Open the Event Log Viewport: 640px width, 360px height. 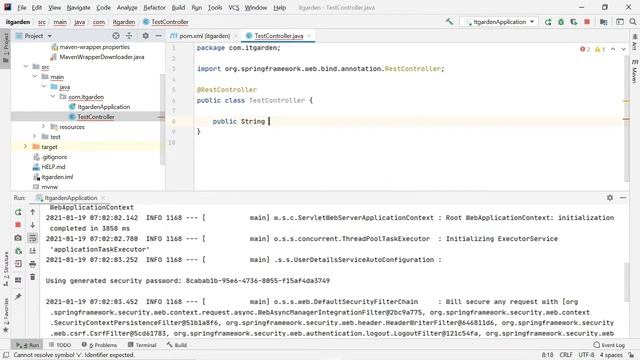(x=609, y=345)
